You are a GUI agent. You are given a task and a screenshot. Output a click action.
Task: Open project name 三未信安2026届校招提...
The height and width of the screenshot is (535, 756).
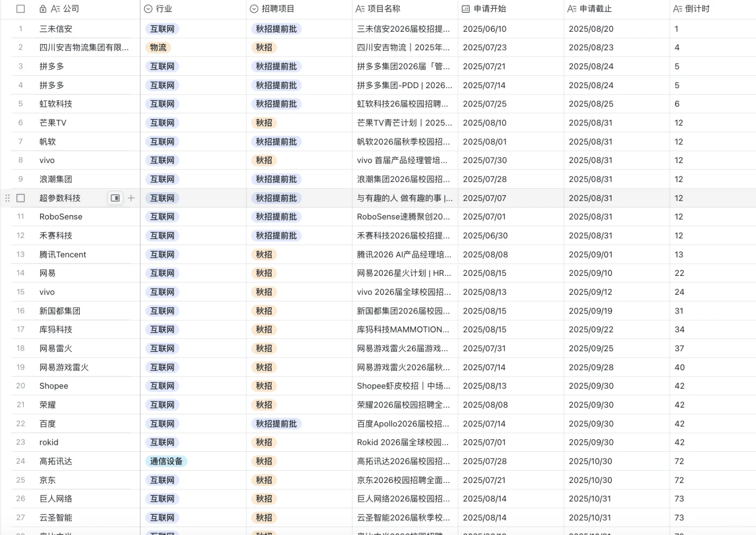[404, 29]
